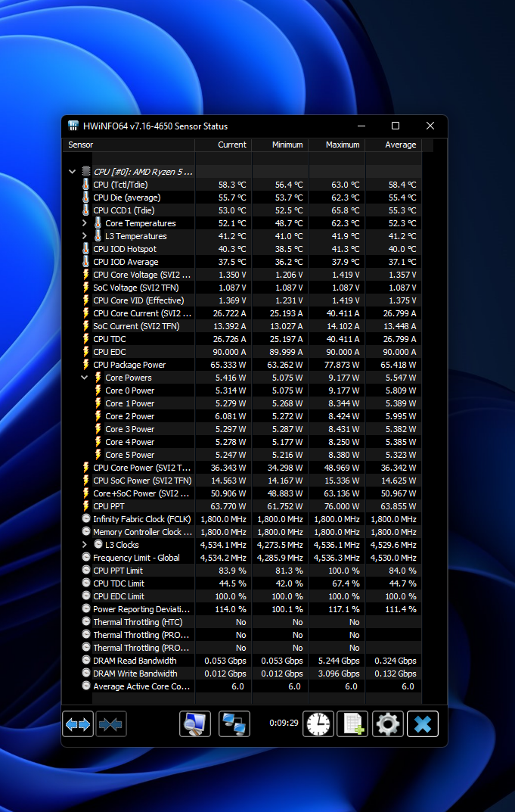
Task: Click the 40.411 A CPU Core Current maximum
Action: pos(342,313)
